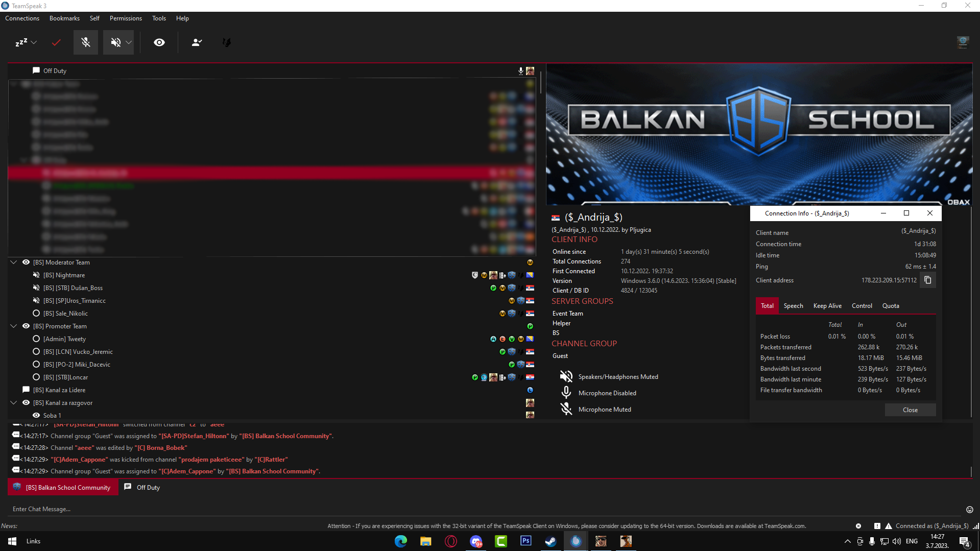Click the status circle beside [Admin] Tweety

36,339
